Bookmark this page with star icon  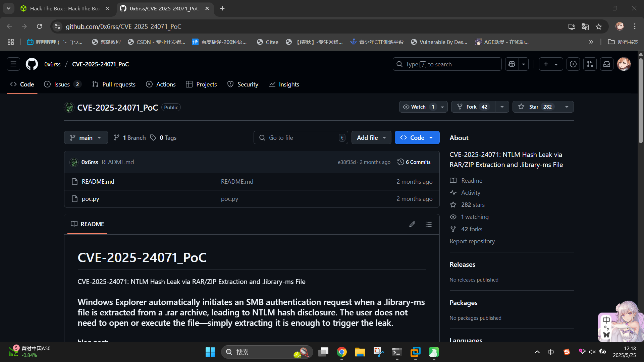tap(599, 26)
